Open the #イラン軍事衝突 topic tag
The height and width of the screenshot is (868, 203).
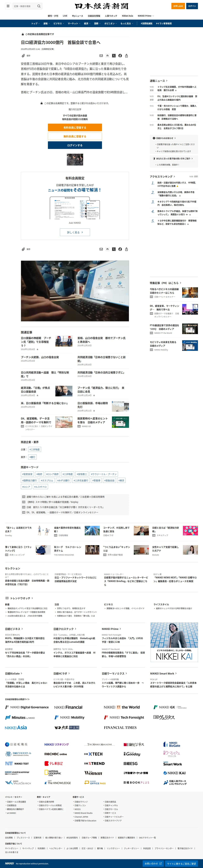164,24
